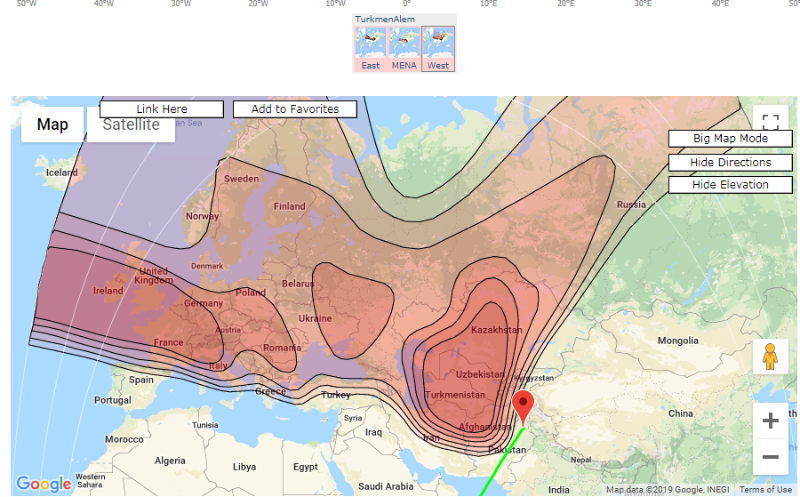Image resolution: width=800 pixels, height=497 pixels.
Task: Click the Ukraine map label
Action: [x=315, y=318]
